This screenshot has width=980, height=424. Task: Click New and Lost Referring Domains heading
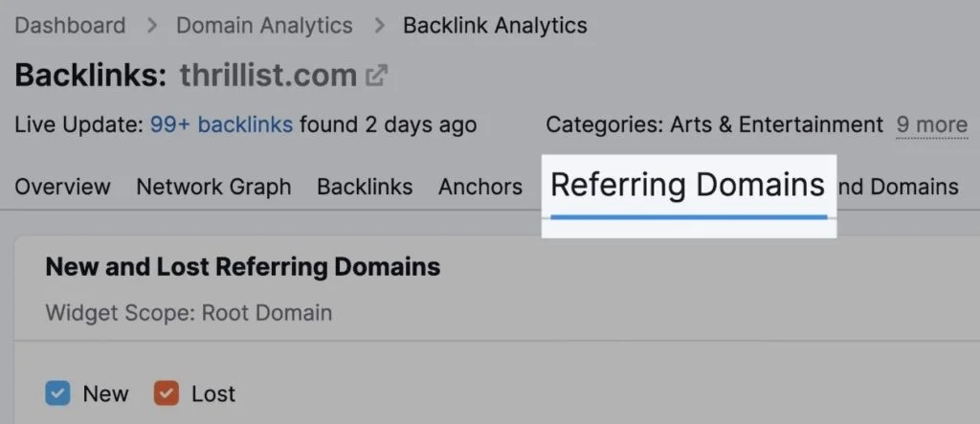coord(242,267)
